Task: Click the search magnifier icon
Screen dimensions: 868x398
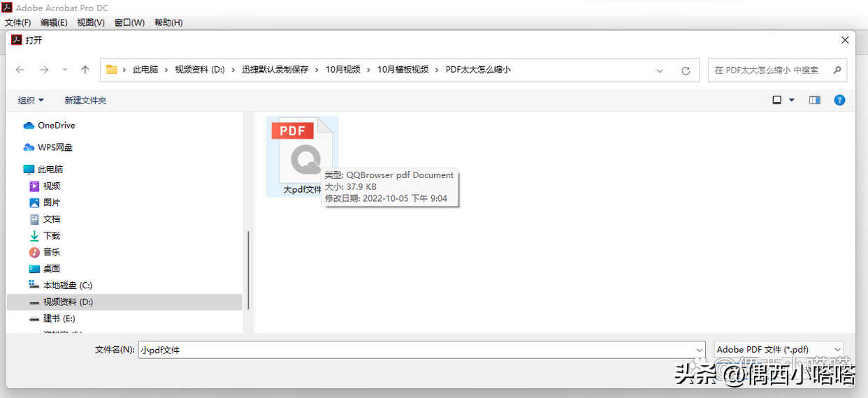Action: point(836,70)
